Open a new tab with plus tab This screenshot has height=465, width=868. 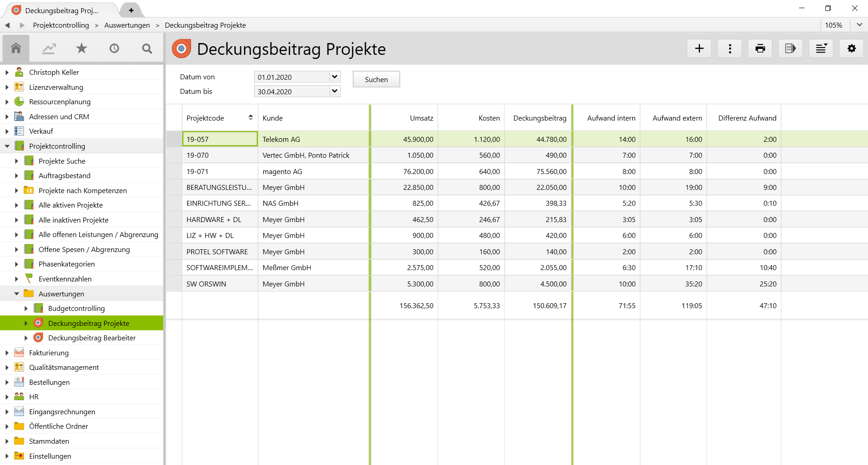(x=131, y=10)
